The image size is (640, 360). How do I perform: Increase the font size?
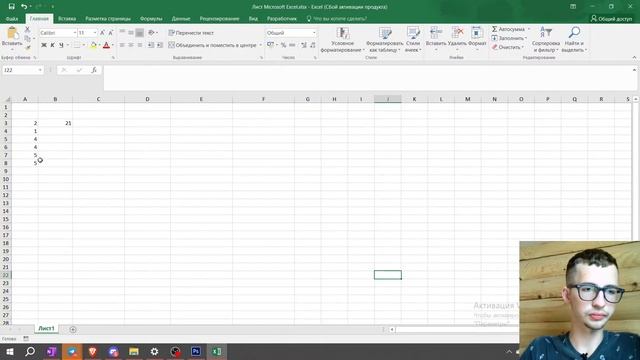(102, 33)
